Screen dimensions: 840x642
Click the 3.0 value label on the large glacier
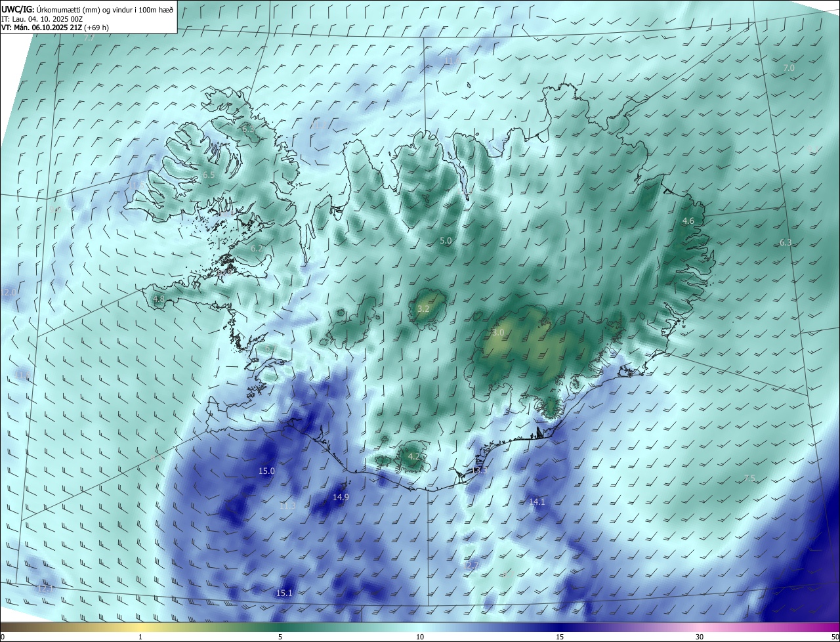[x=497, y=332]
